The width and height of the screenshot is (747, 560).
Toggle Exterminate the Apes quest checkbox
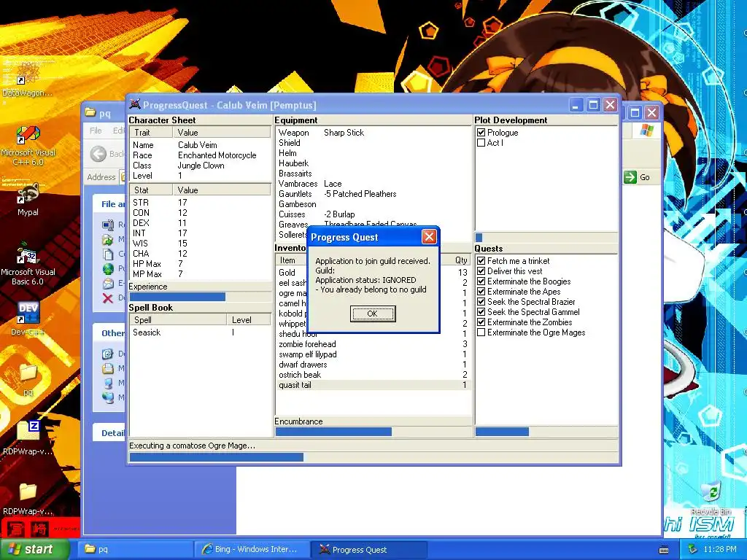click(x=481, y=292)
